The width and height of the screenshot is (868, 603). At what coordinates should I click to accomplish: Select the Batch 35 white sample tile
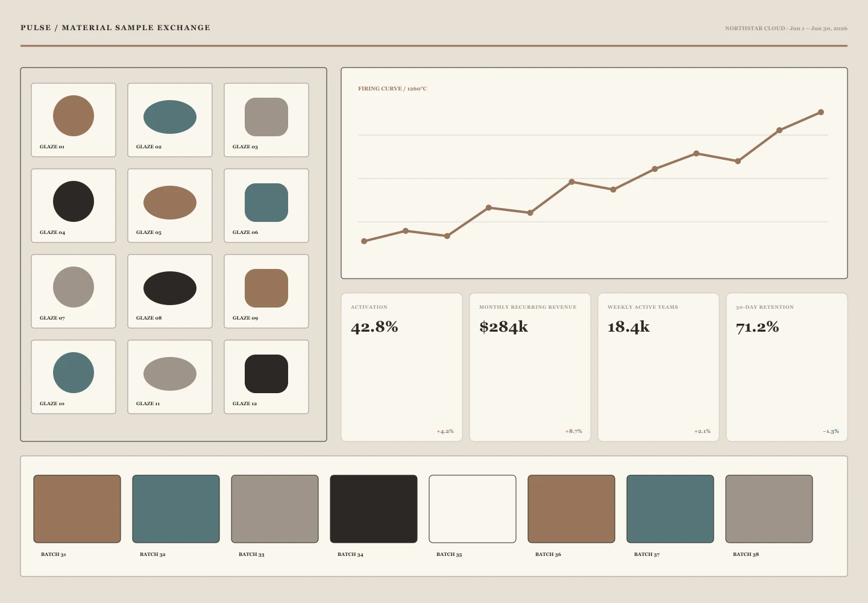click(473, 509)
